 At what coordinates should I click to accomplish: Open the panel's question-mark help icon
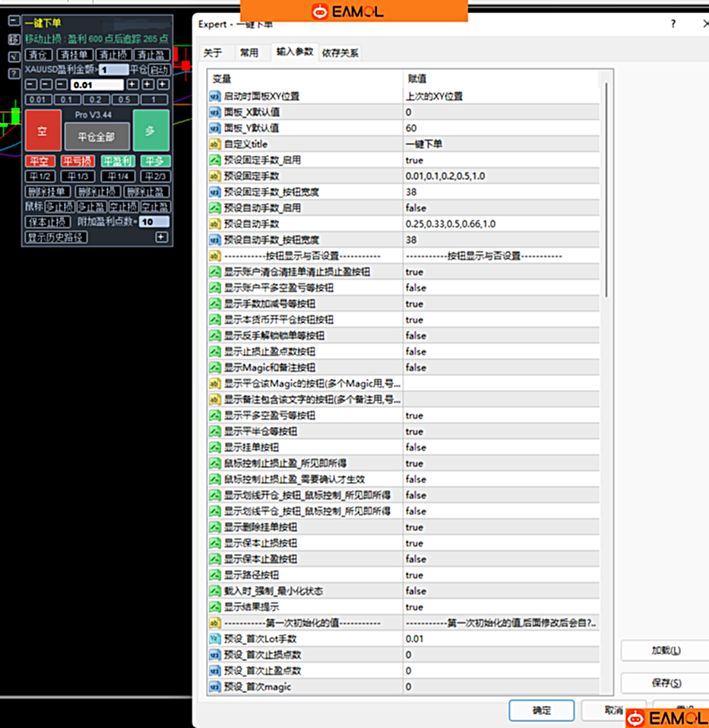click(x=14, y=74)
